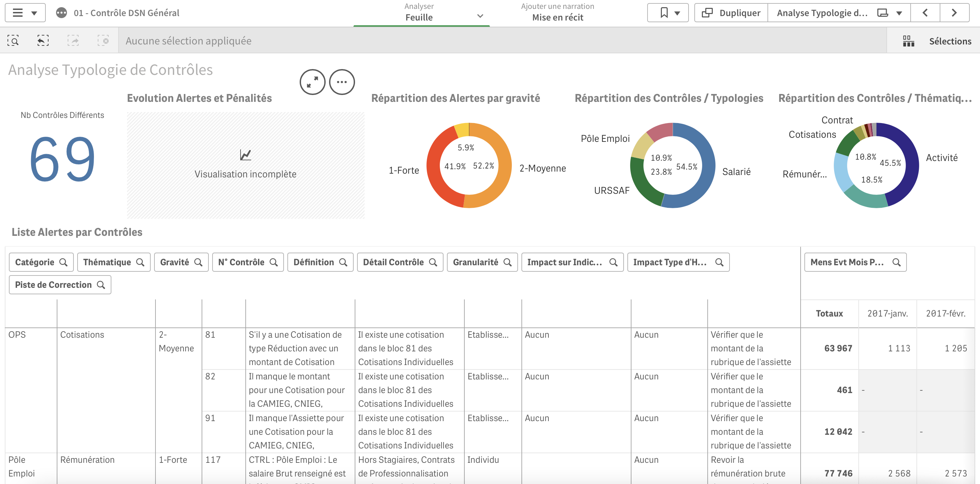Click the Dupliquer button

click(731, 13)
